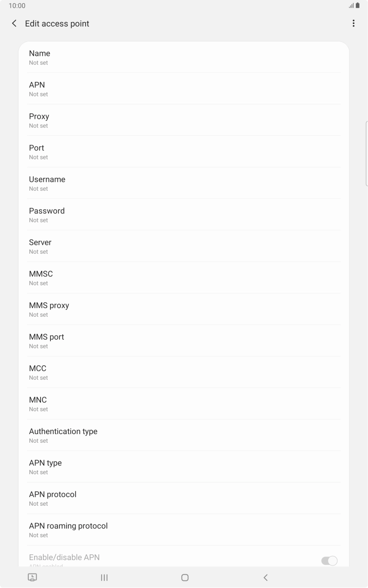Edit the Name field

coord(184,57)
